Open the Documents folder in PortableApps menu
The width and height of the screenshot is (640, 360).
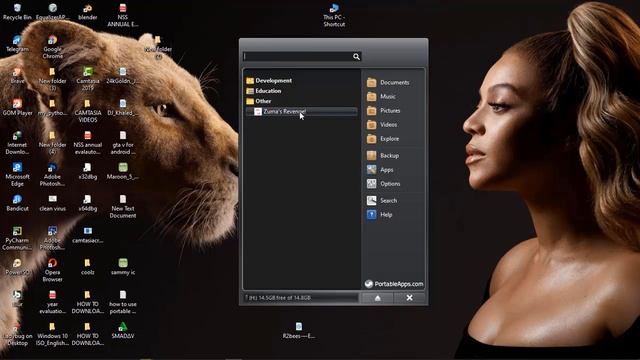388,82
